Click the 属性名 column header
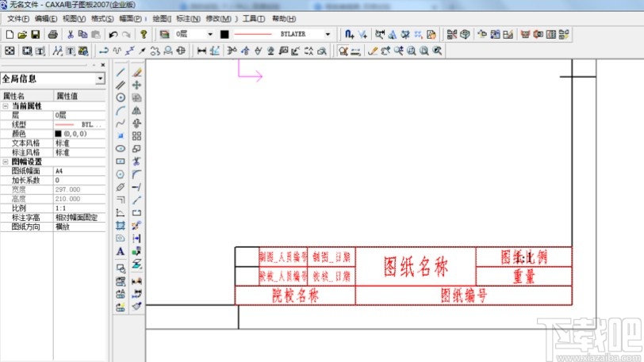 pyautogui.click(x=27, y=96)
